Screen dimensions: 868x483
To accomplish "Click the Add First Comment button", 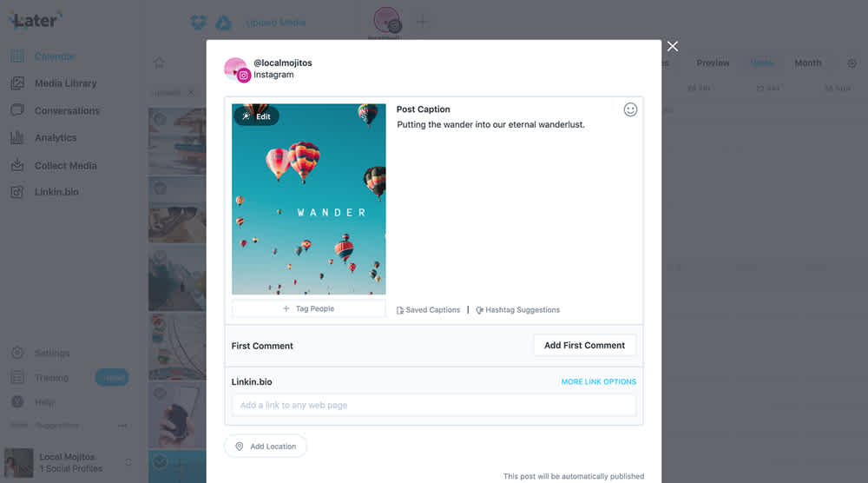I will coord(584,345).
